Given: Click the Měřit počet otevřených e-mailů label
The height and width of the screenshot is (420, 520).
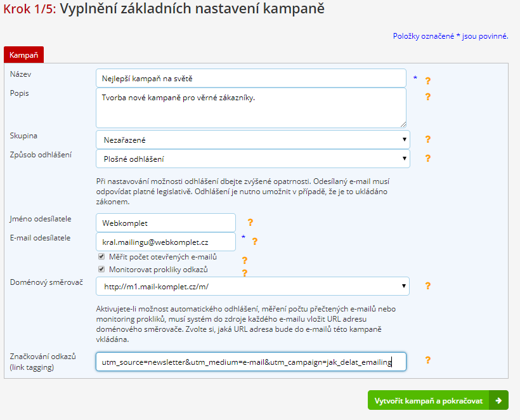Looking at the screenshot, I should coord(163,257).
